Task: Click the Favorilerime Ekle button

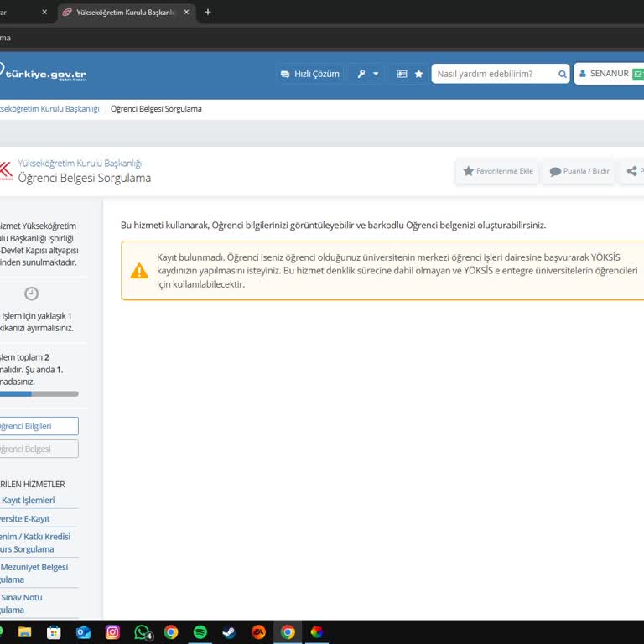Action: pos(497,171)
